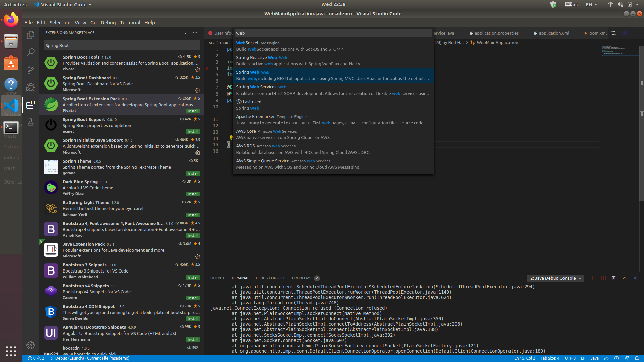Open the Debug view in activity bar
Image resolution: width=644 pixels, height=362 pixels.
pyautogui.click(x=31, y=87)
